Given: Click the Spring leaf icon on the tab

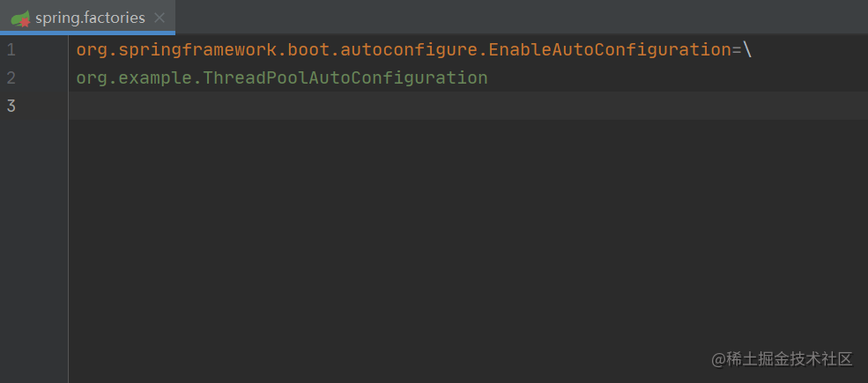Looking at the screenshot, I should (19, 18).
